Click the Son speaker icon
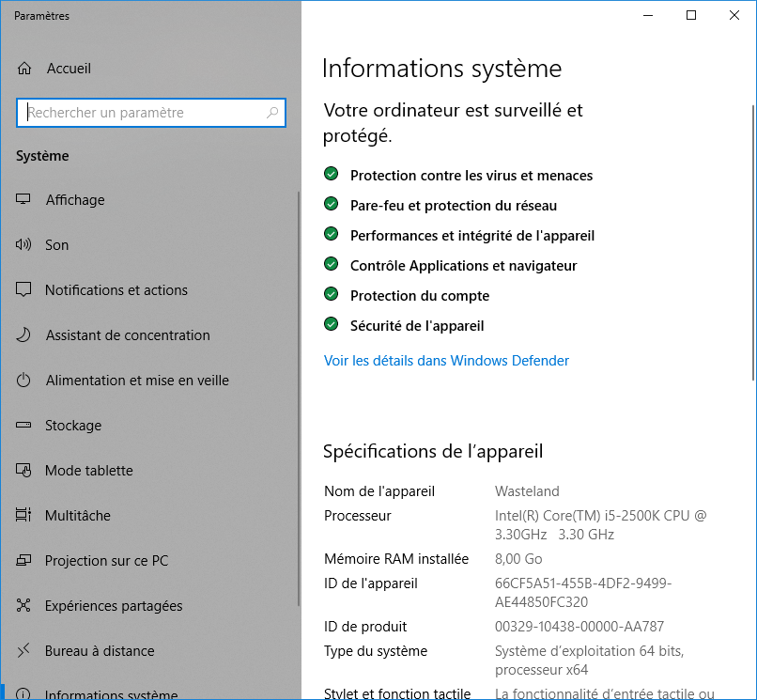Viewport: 757px width, 700px height. click(x=23, y=244)
